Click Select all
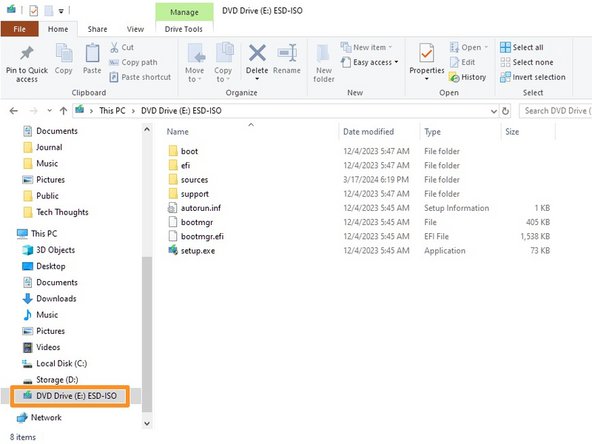592x444 pixels. [x=522, y=47]
